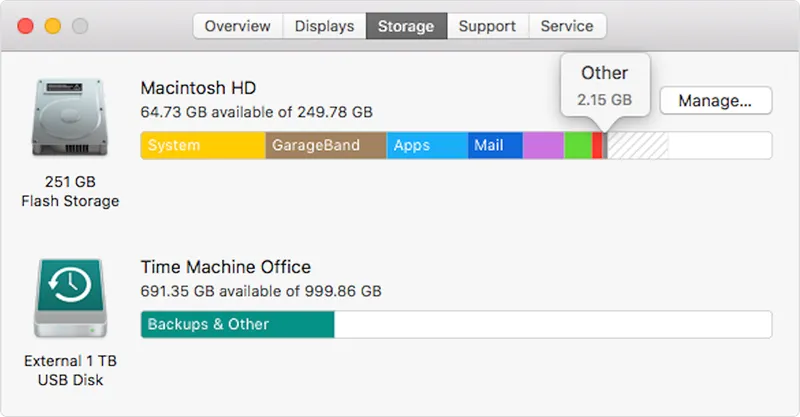The height and width of the screenshot is (417, 800).
Task: Click the teal Backups & Other bar
Action: click(x=238, y=325)
